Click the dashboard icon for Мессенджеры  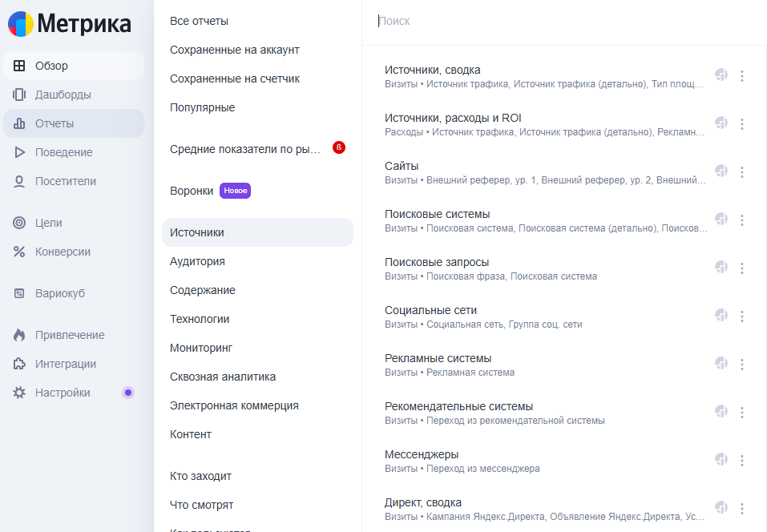[x=721, y=458]
